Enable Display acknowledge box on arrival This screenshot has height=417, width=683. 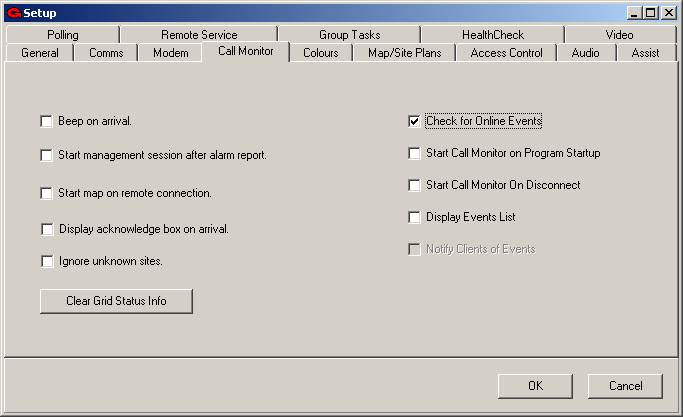(x=47, y=229)
